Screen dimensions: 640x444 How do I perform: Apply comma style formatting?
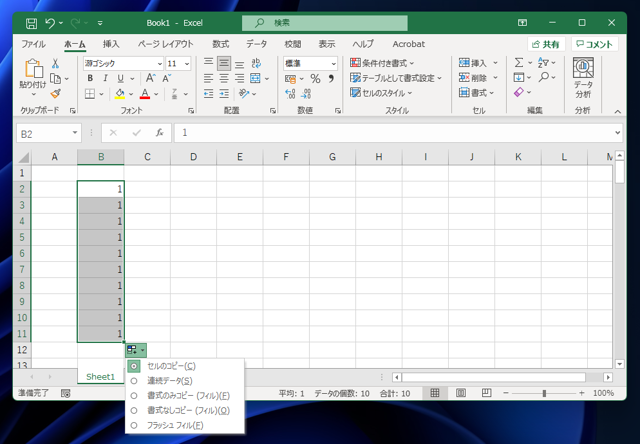331,78
